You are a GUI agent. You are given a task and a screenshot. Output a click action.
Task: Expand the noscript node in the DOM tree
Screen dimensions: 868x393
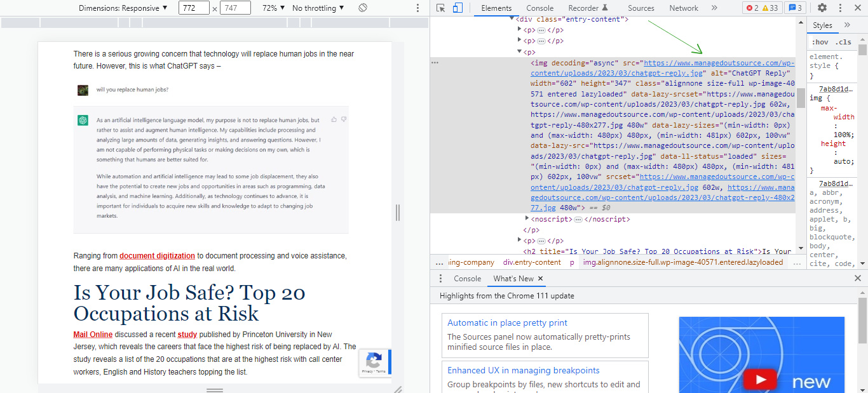pyautogui.click(x=526, y=219)
